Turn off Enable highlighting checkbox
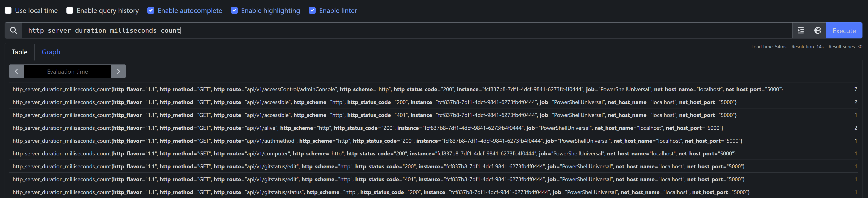The height and width of the screenshot is (198, 868). (x=234, y=10)
